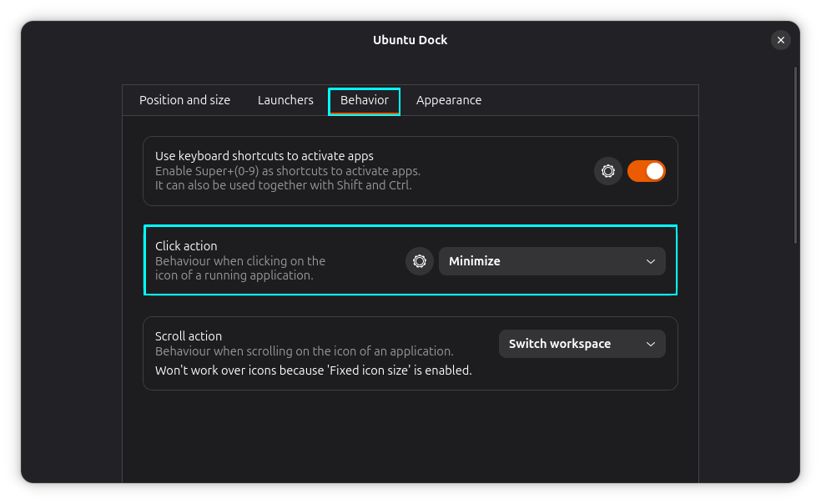Screen dimensions: 821x504
Task: Close the Ubuntu Dock dialog
Action: tap(781, 40)
